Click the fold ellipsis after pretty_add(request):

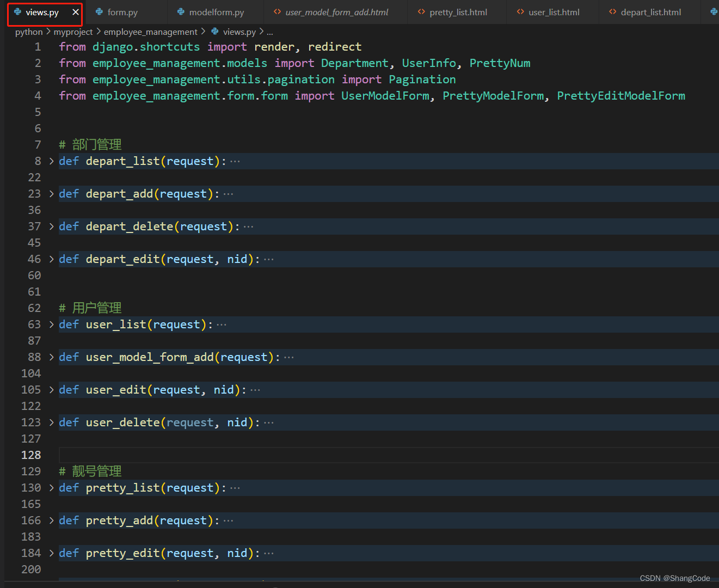[x=229, y=520]
